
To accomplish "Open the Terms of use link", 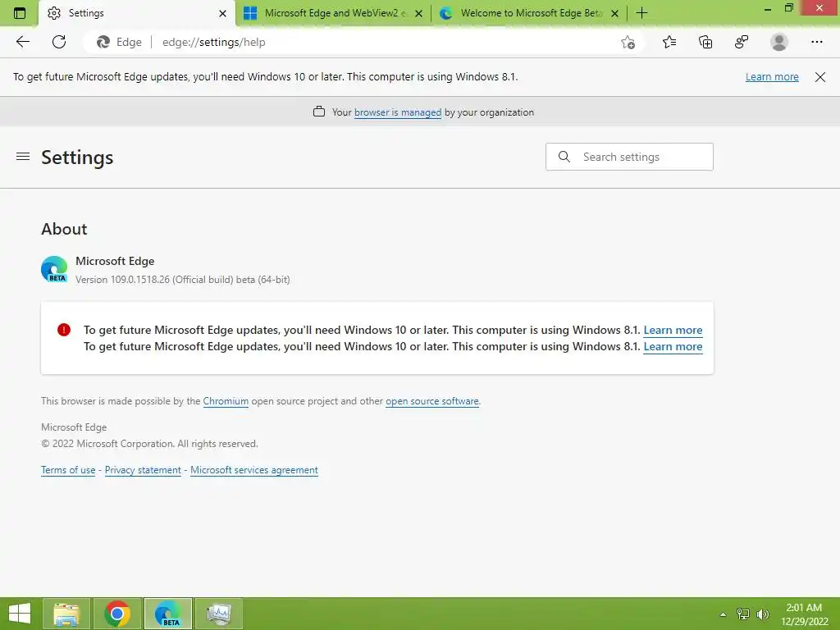I will (x=68, y=470).
